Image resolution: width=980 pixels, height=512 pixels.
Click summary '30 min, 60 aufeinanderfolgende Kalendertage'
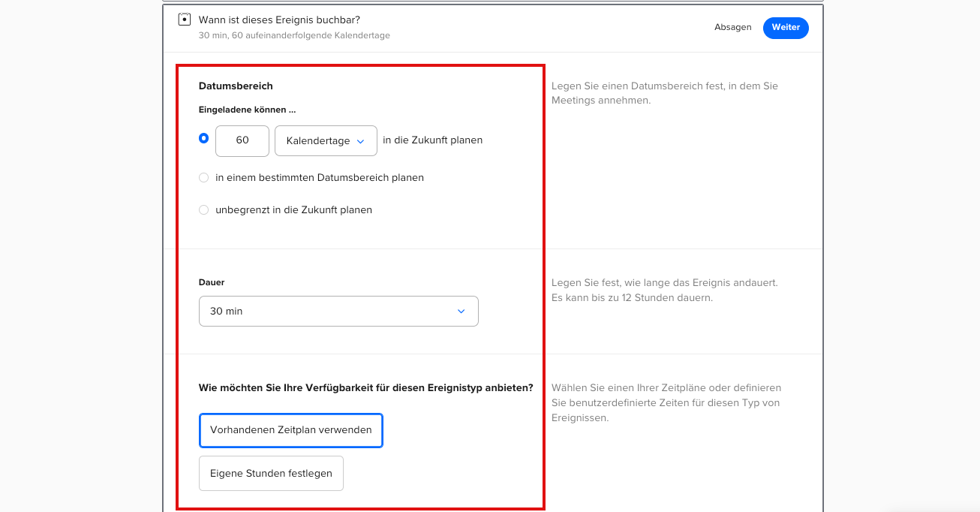pos(294,36)
